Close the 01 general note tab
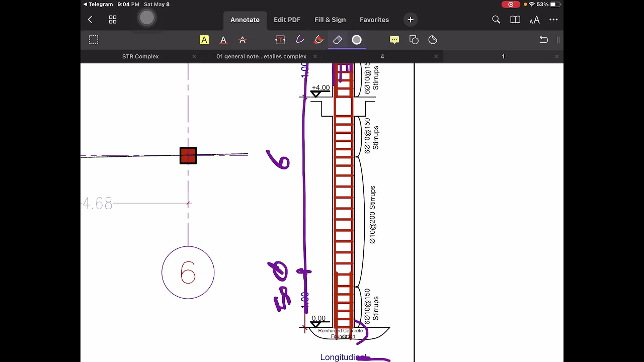The width and height of the screenshot is (644, 362). tap(315, 56)
